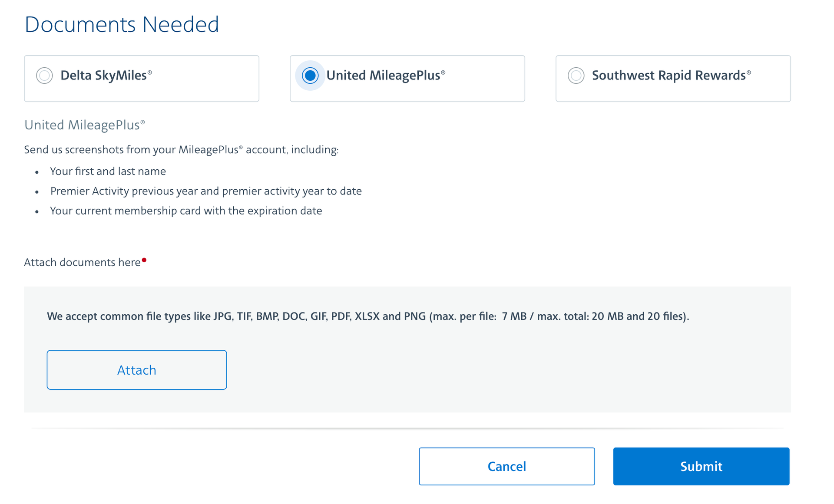Select the United MileagePlus radio button
This screenshot has width=834, height=504.
310,76
